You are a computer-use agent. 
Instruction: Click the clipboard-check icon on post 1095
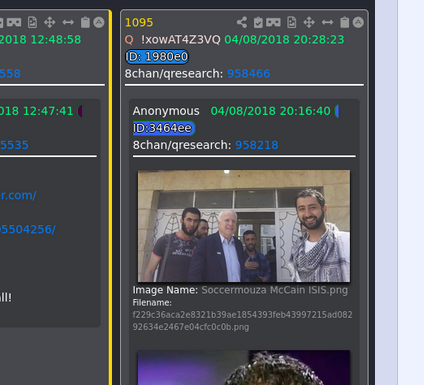[x=258, y=22]
